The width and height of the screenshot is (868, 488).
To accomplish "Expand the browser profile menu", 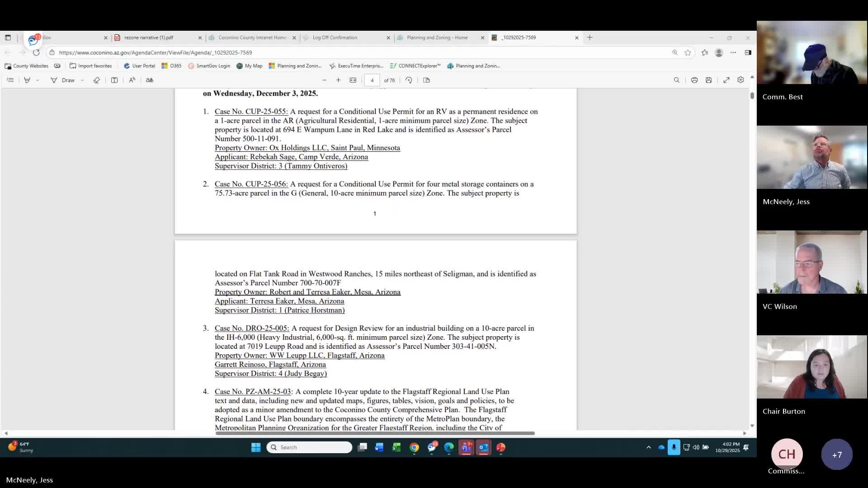I will click(718, 52).
